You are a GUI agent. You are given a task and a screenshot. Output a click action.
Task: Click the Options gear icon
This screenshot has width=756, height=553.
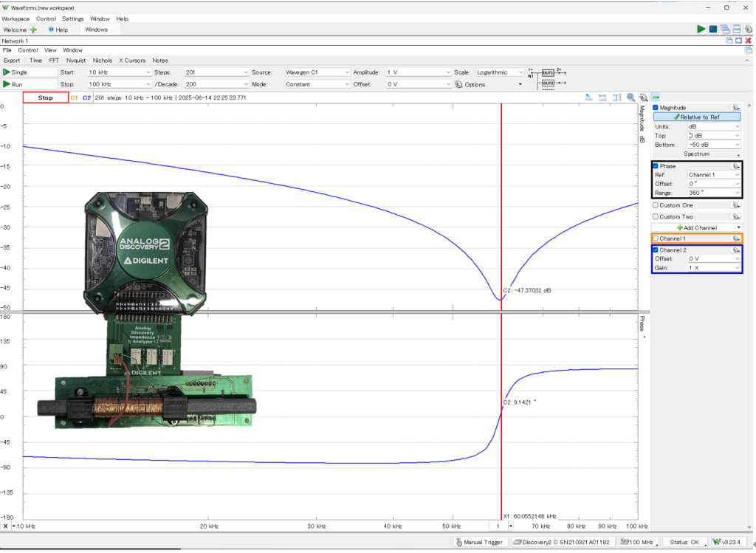pos(458,84)
